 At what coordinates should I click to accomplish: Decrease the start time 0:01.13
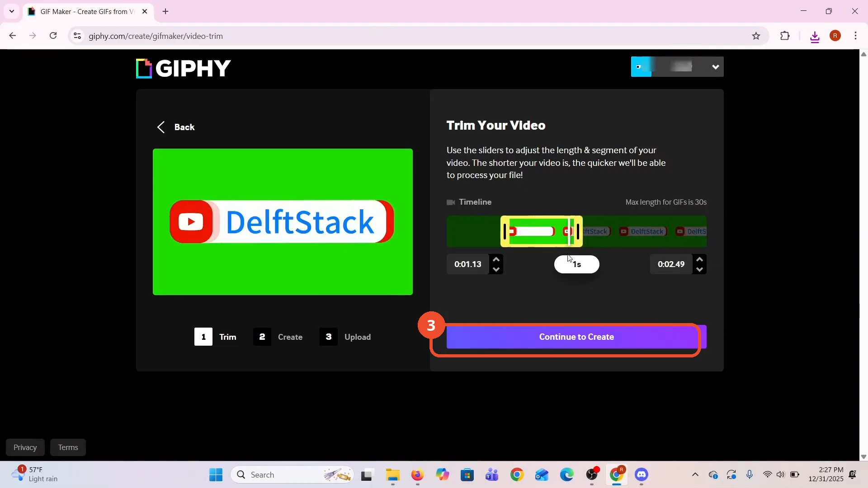pyautogui.click(x=496, y=269)
